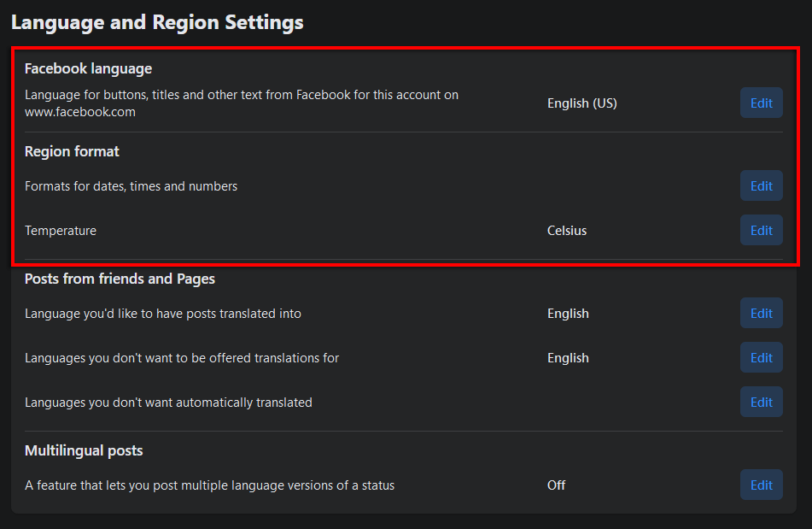The width and height of the screenshot is (812, 529).
Task: Click the Formats for dates, times and numbers label
Action: (131, 186)
